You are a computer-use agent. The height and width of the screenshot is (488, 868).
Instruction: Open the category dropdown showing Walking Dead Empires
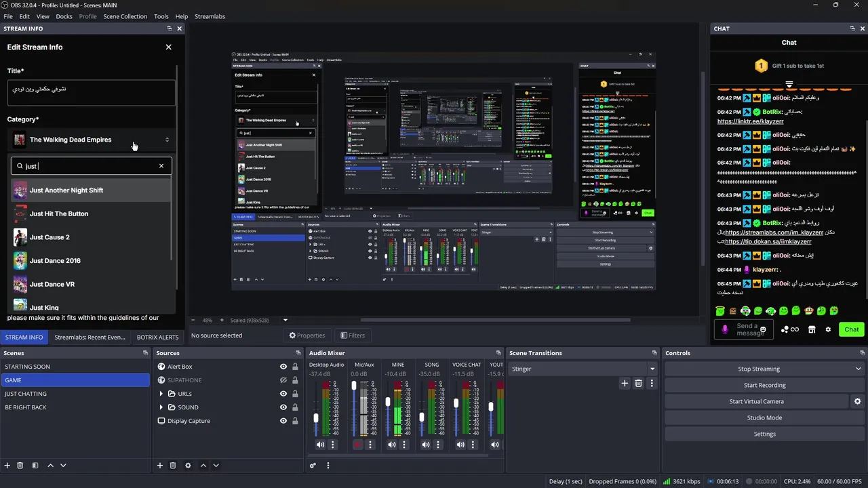[91, 140]
